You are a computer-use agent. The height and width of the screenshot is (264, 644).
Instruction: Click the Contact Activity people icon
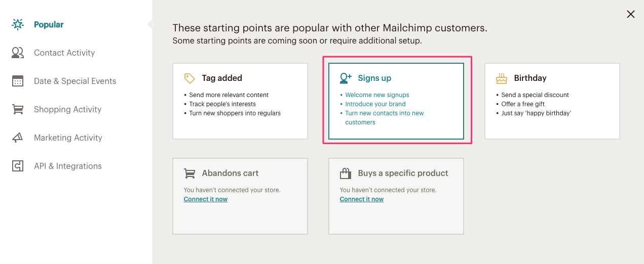click(x=18, y=53)
